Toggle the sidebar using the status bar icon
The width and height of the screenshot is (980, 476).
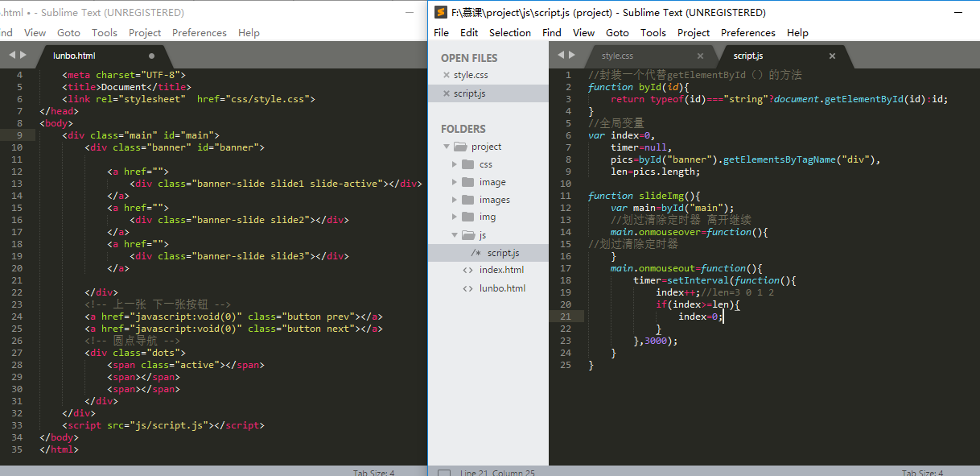click(443, 473)
